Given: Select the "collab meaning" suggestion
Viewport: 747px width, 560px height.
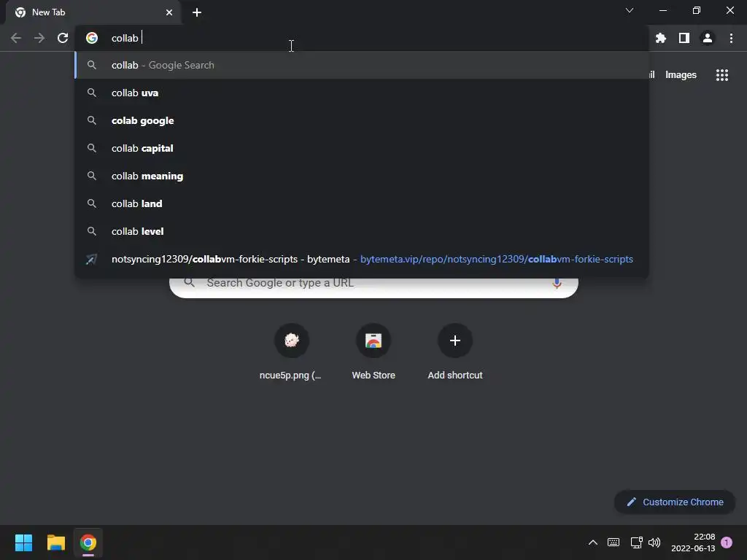Looking at the screenshot, I should (x=362, y=176).
